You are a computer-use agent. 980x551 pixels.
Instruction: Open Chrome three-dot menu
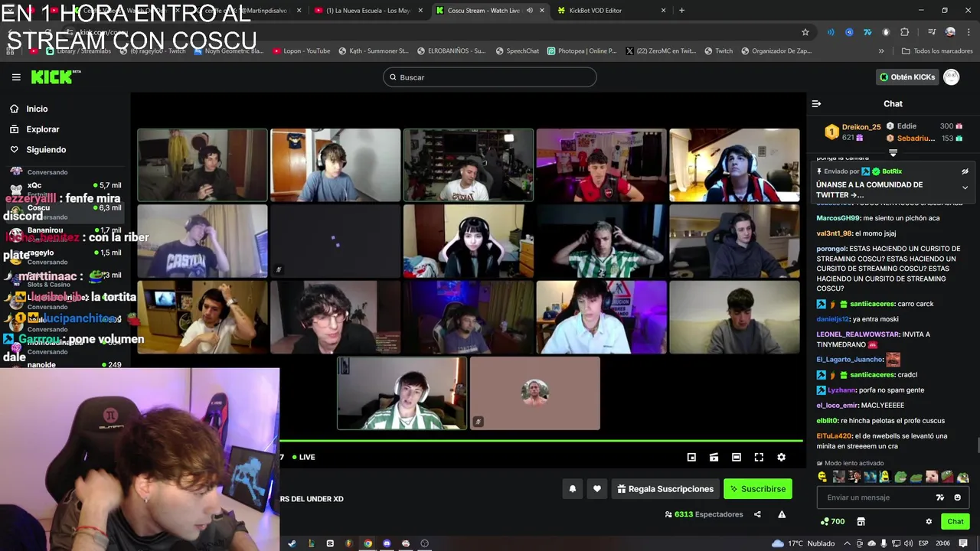tap(967, 32)
